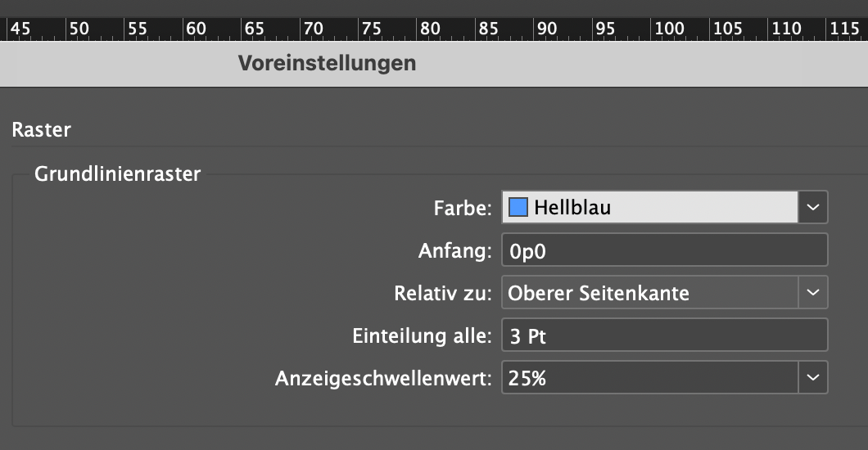Viewport: 868px width, 450px height.
Task: Click the Anzeigeschwellenwert label
Action: (383, 378)
